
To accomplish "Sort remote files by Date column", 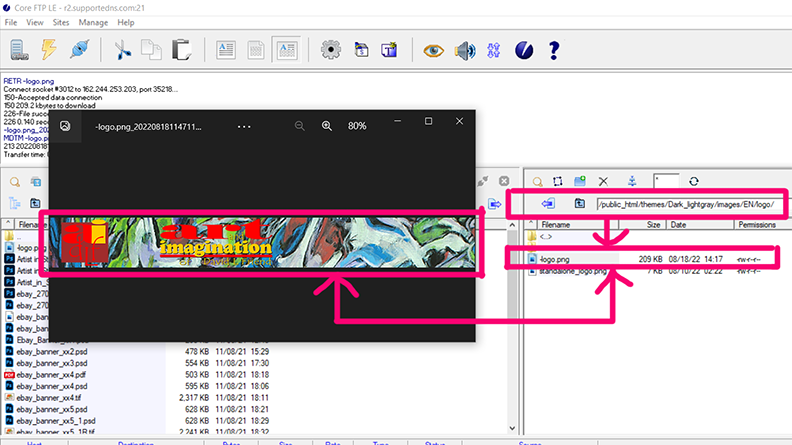I will coord(700,225).
